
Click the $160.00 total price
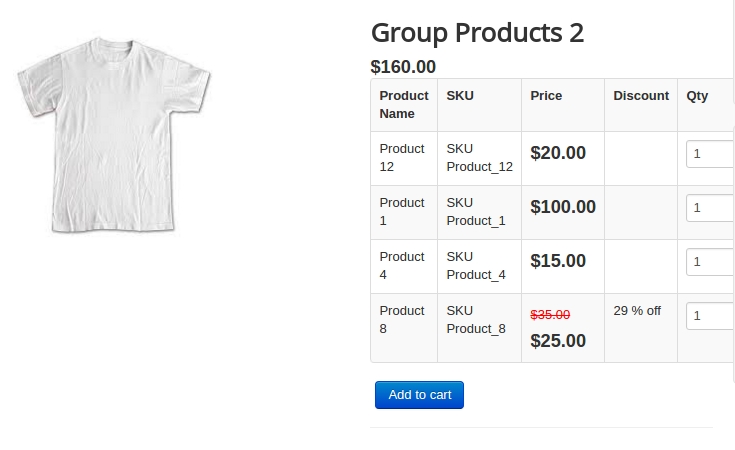click(403, 67)
